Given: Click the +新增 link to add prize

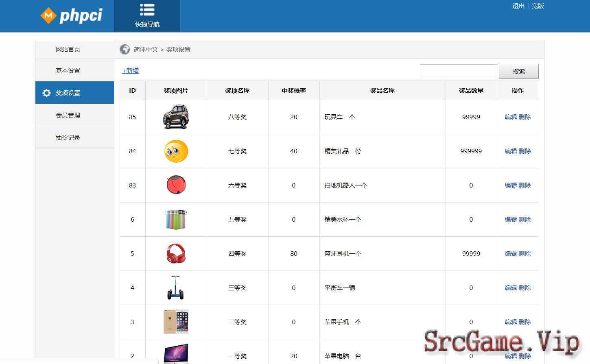Looking at the screenshot, I should [131, 71].
